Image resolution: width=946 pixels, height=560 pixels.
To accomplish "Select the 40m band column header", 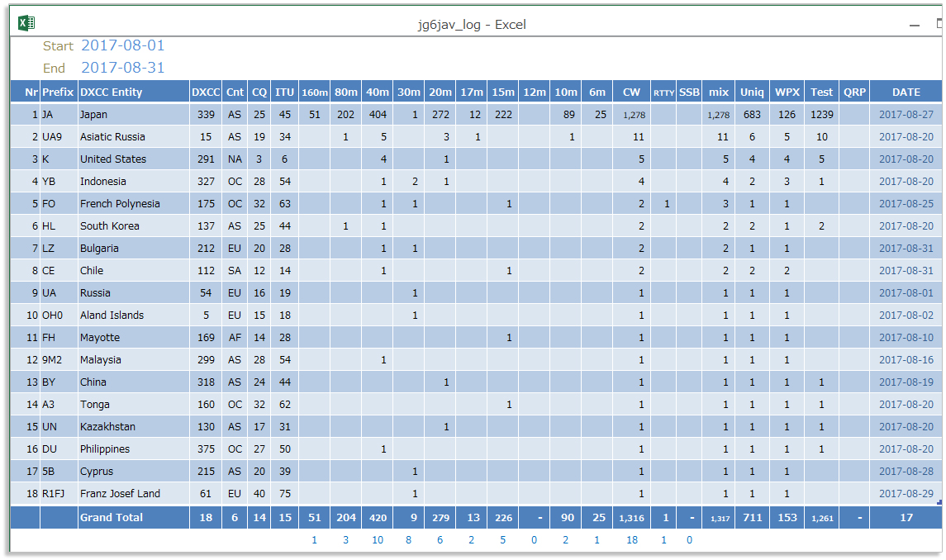I will pyautogui.click(x=378, y=93).
